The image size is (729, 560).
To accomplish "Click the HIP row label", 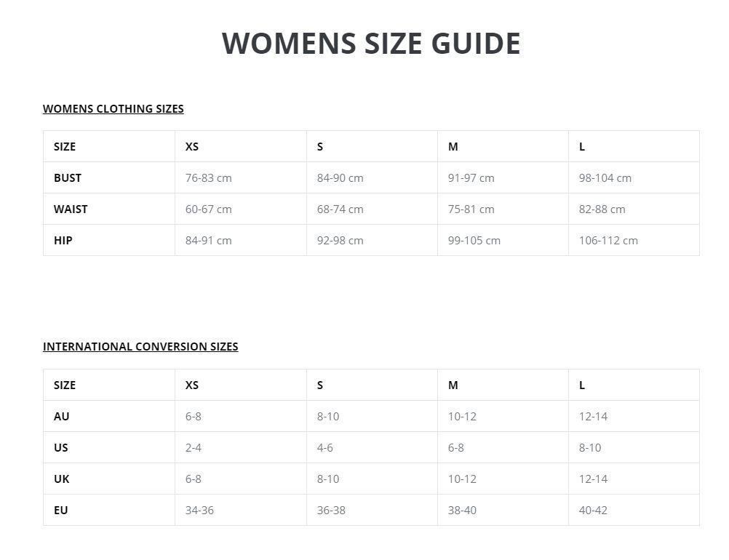I will click(63, 240).
